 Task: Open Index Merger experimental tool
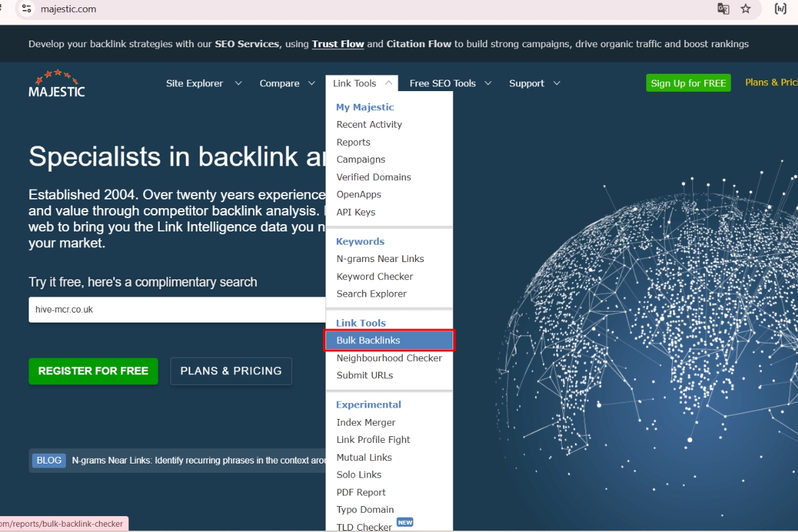[366, 423]
